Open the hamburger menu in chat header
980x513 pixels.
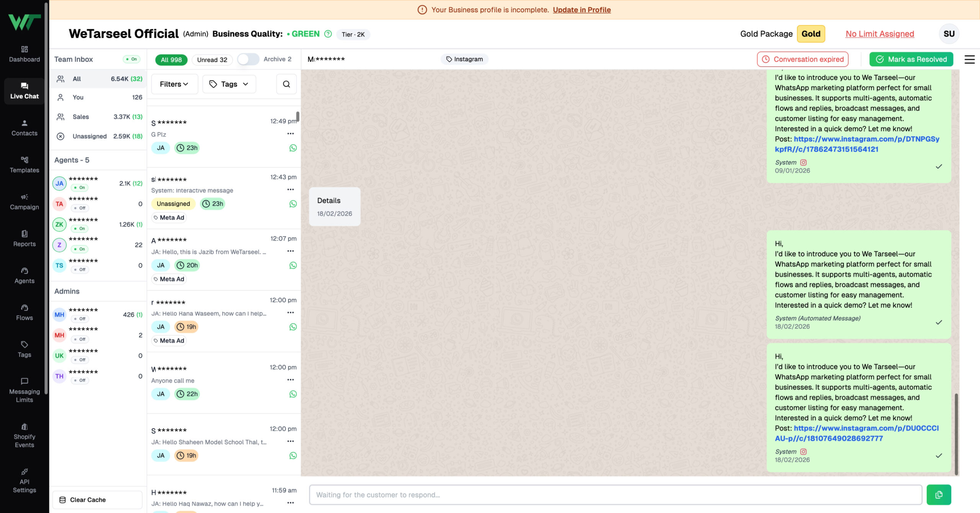(x=969, y=59)
